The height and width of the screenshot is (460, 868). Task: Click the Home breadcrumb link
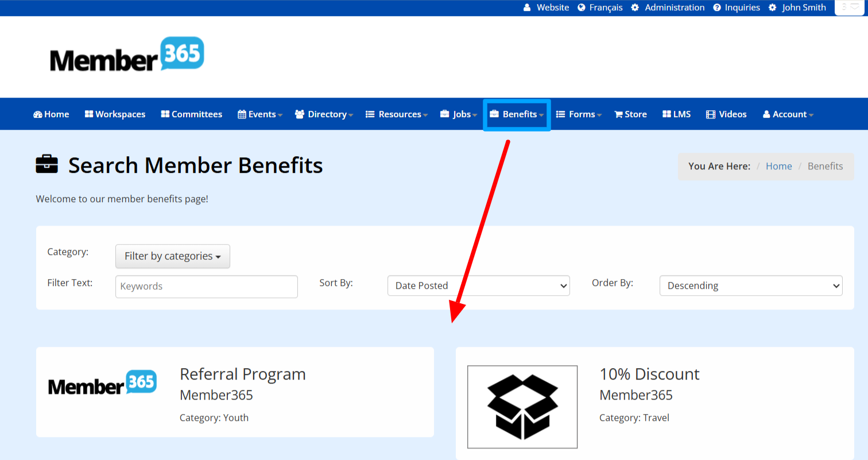(x=778, y=166)
